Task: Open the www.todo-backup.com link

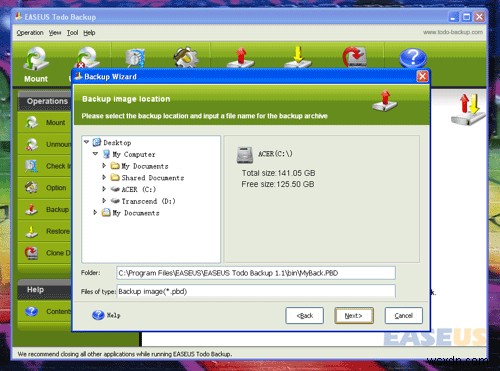Action: 453,32
